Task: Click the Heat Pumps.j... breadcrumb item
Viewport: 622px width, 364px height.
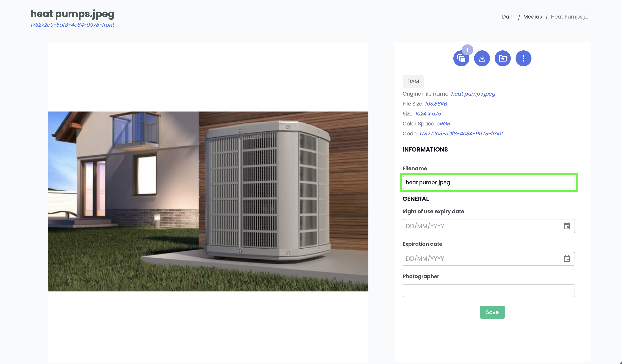Action: [x=569, y=17]
